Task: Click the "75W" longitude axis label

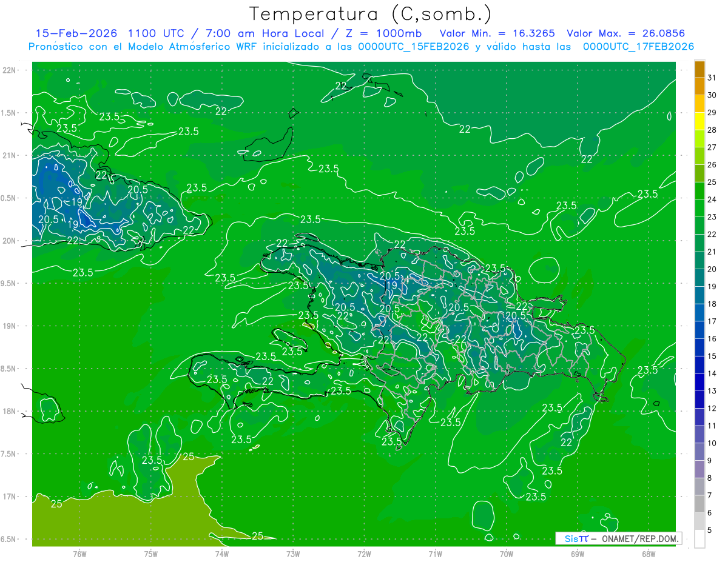Action: tap(151, 554)
